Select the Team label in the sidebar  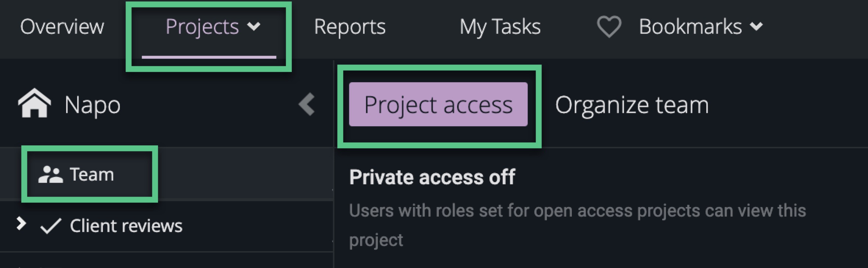[x=92, y=174]
